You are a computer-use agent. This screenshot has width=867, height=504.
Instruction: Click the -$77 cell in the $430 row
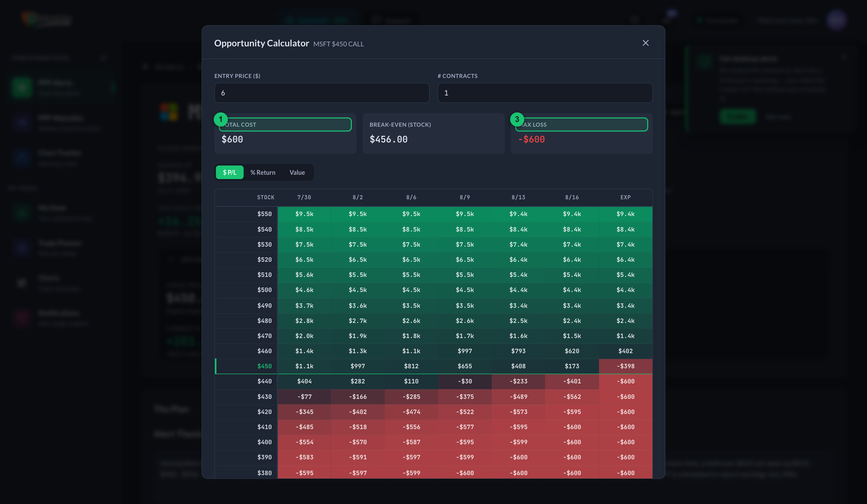(304, 397)
